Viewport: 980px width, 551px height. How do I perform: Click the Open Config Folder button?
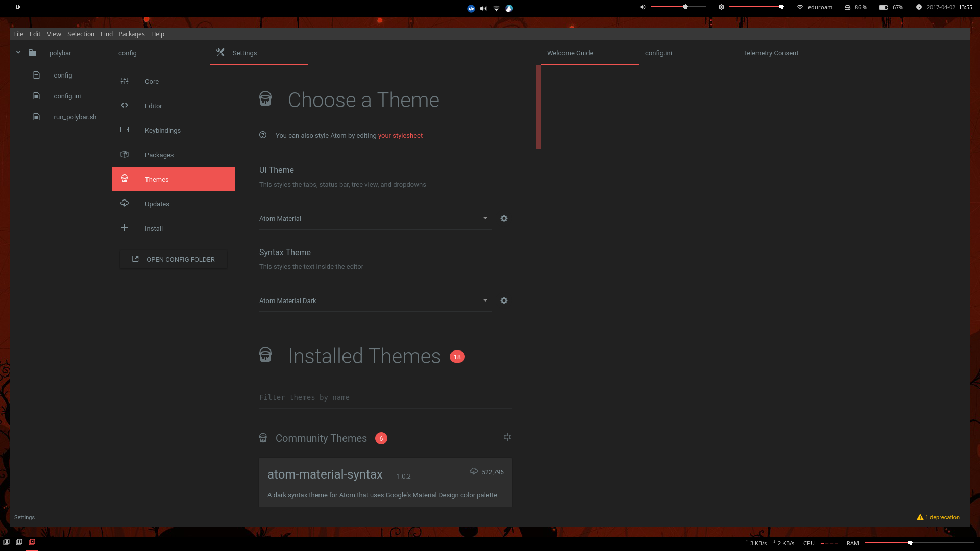(174, 259)
